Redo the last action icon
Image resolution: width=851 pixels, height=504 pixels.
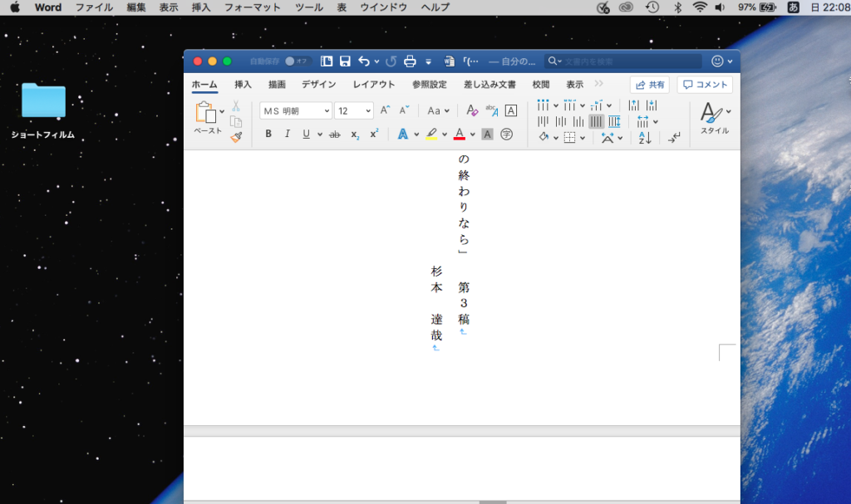(x=391, y=61)
